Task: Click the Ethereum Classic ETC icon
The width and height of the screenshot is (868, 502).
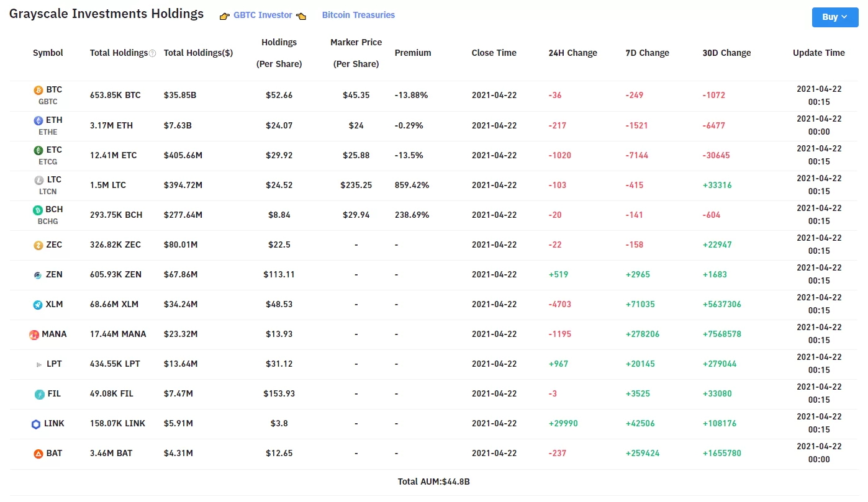Action: click(x=38, y=150)
